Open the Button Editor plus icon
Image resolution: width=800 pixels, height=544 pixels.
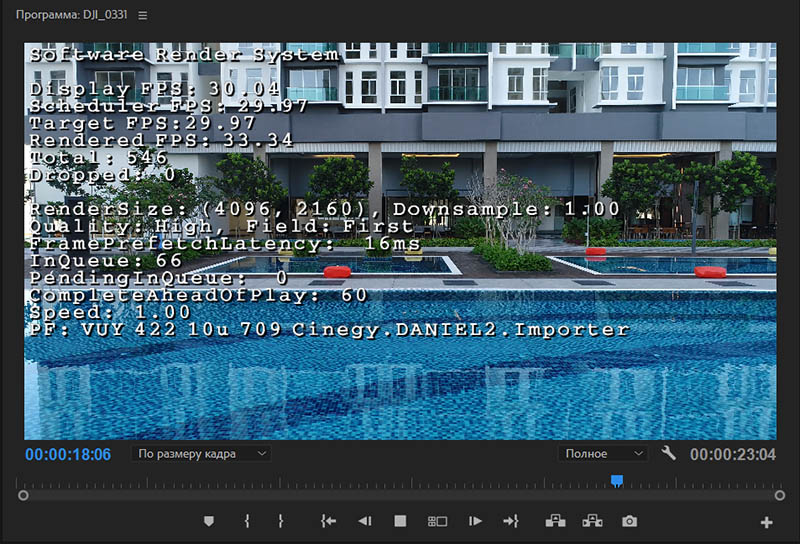tap(766, 522)
